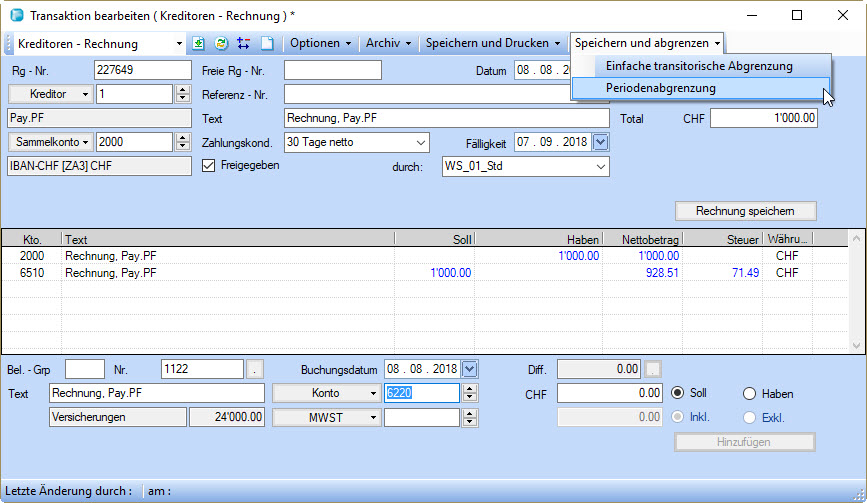Open the durch WS_01_Std dropdown
Screen dimensions: 867x503
coord(600,167)
